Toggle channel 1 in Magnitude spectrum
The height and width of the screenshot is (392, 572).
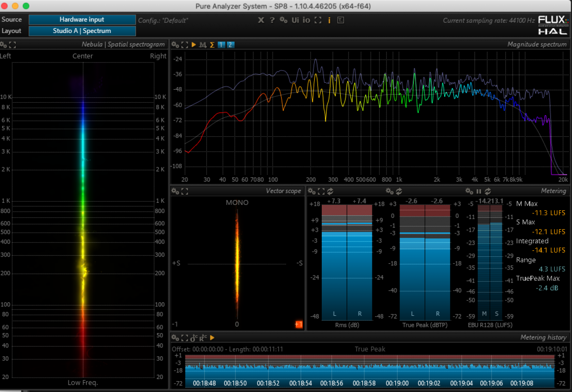pos(221,45)
